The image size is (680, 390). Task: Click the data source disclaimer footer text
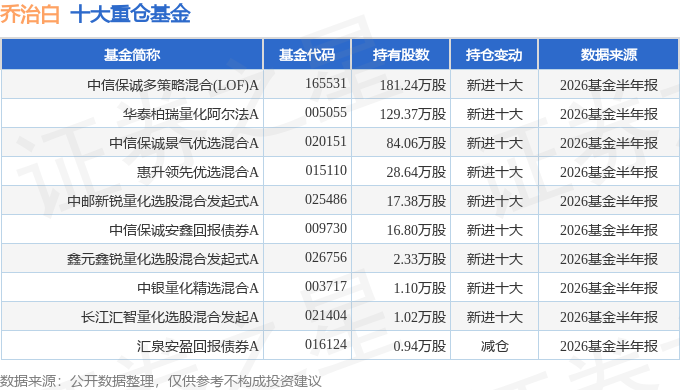160,381
